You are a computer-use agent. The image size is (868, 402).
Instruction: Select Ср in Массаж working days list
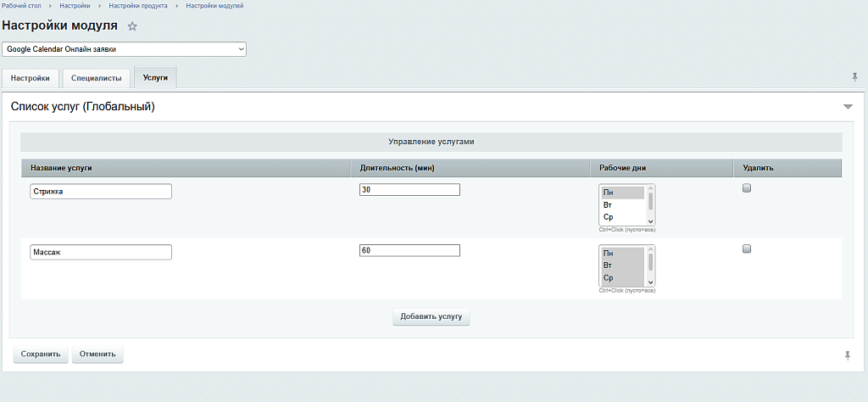click(x=608, y=278)
